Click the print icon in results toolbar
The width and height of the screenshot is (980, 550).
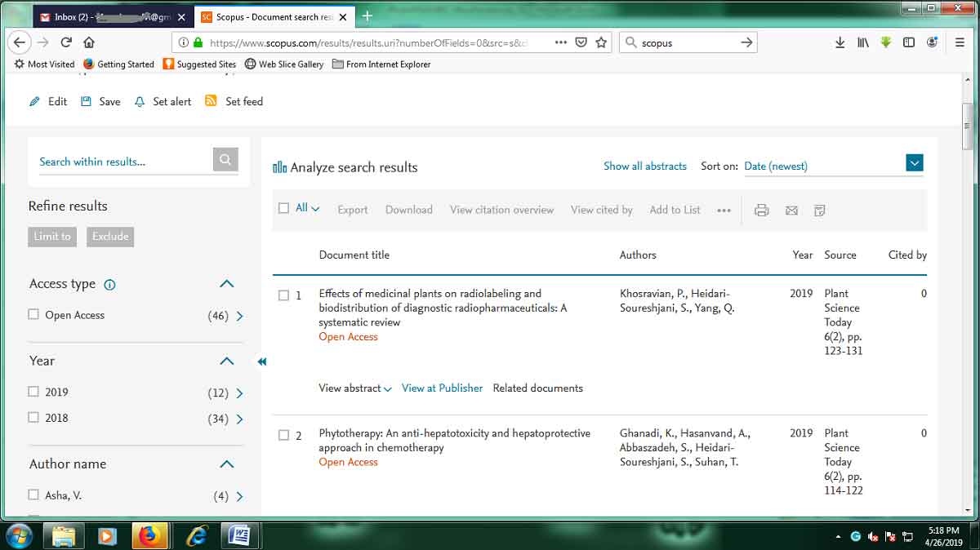point(761,211)
